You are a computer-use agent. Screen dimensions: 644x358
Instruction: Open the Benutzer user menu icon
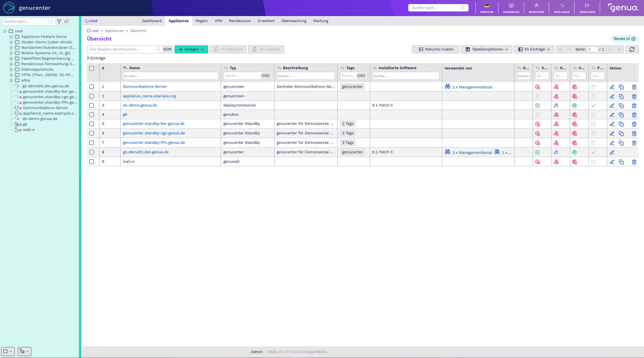(536, 6)
